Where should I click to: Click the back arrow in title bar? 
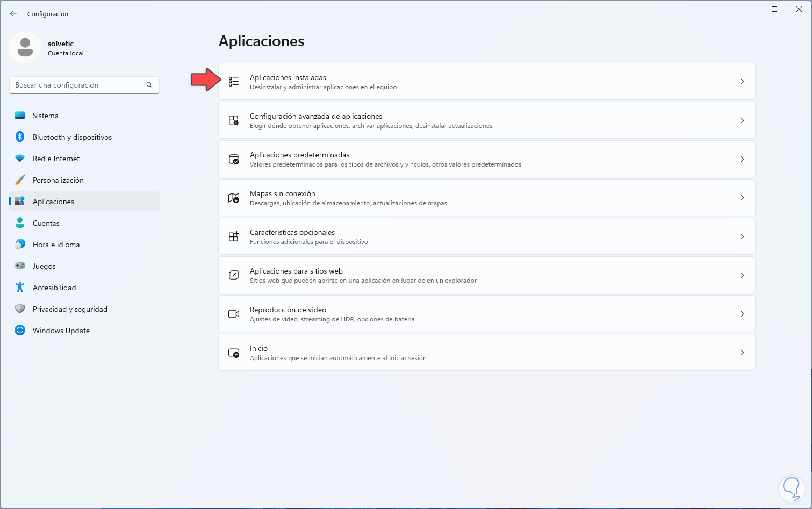pos(13,13)
